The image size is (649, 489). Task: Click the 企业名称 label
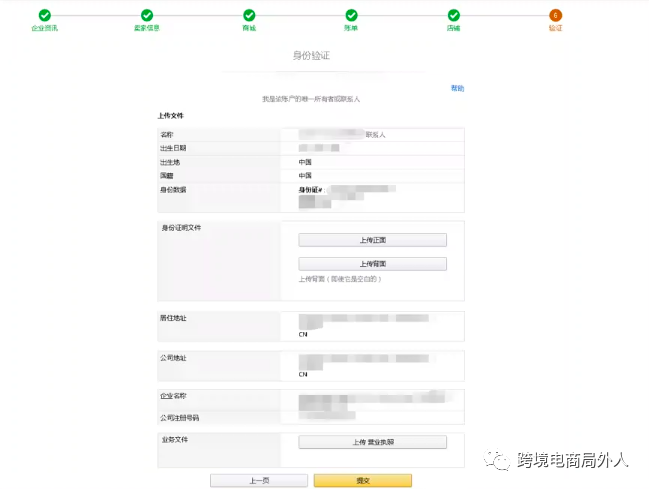pos(173,396)
